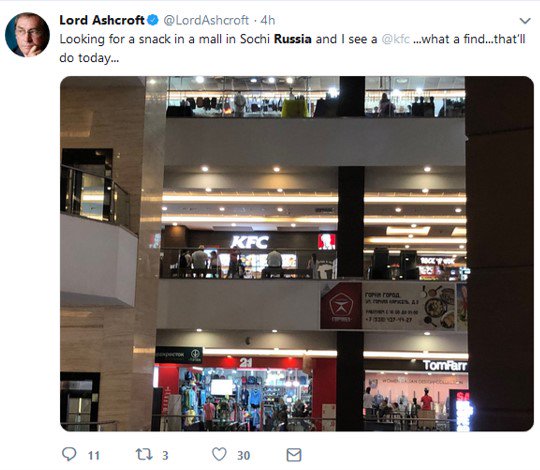Click the retweet count 3
This screenshot has width=540, height=470.
click(165, 456)
